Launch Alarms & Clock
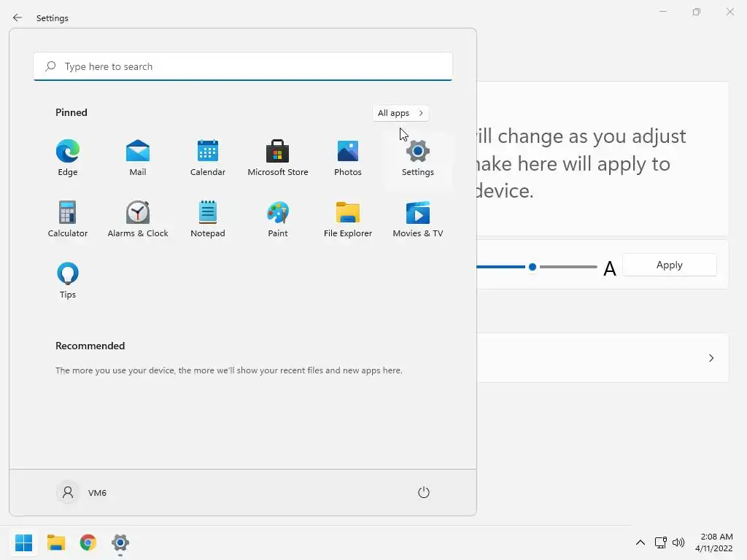This screenshot has height=560, width=747. coord(138,219)
